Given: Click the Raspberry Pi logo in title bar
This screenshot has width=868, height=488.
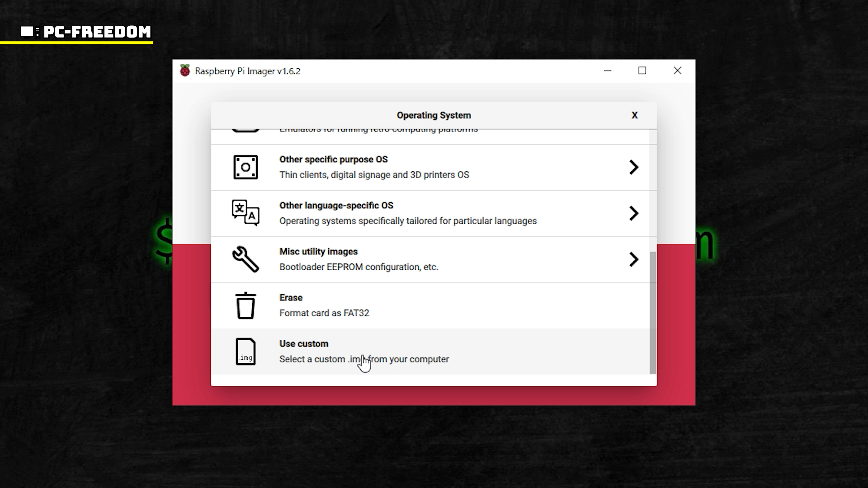Looking at the screenshot, I should (x=185, y=71).
